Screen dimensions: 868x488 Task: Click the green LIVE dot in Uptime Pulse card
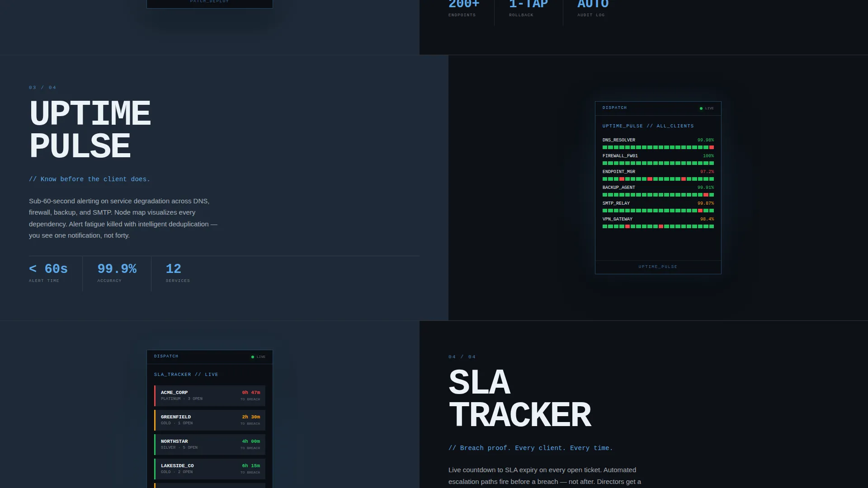coord(701,108)
